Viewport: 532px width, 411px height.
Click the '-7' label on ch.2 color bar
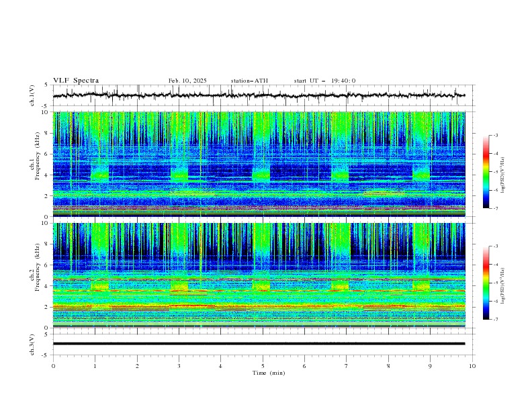click(495, 320)
